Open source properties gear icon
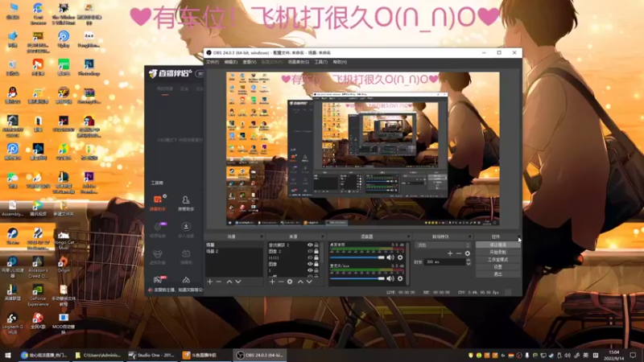This screenshot has height=362, width=644. click(290, 282)
